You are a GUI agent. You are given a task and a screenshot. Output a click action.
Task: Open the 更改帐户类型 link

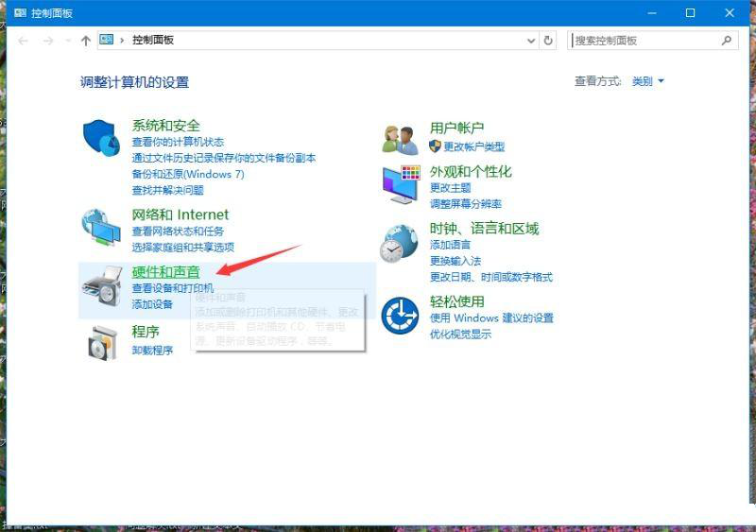[473, 146]
